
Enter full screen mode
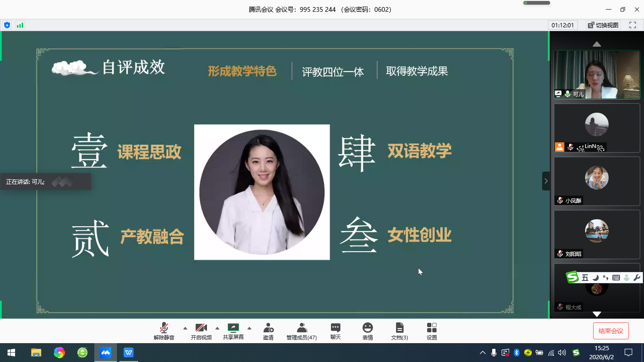(633, 25)
